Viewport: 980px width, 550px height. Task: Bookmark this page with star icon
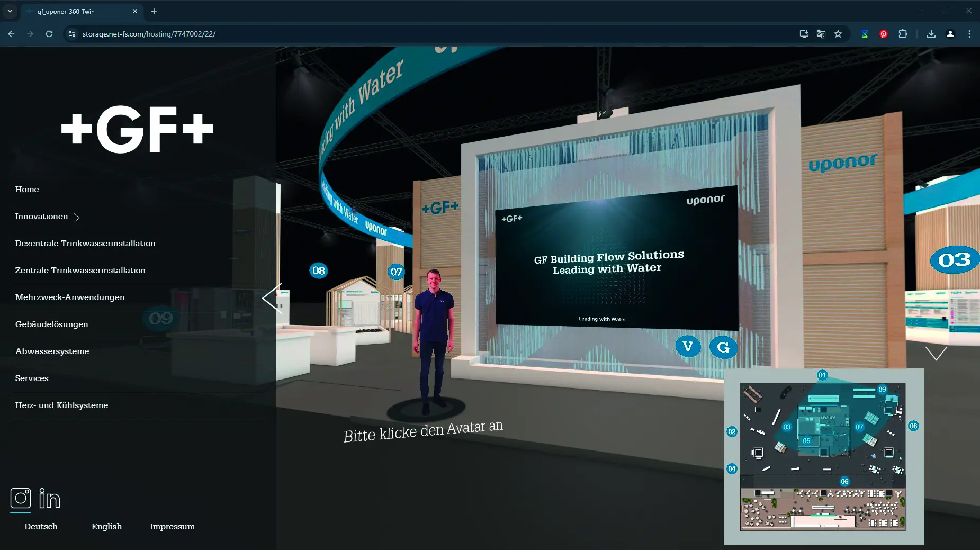point(838,34)
